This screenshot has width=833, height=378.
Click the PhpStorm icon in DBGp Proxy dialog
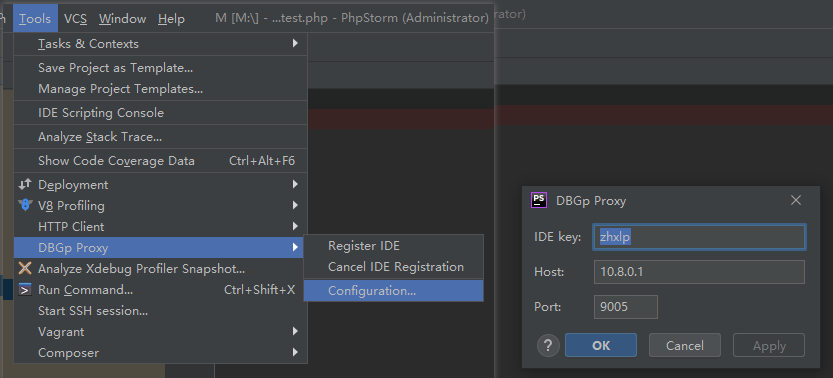pyautogui.click(x=539, y=200)
